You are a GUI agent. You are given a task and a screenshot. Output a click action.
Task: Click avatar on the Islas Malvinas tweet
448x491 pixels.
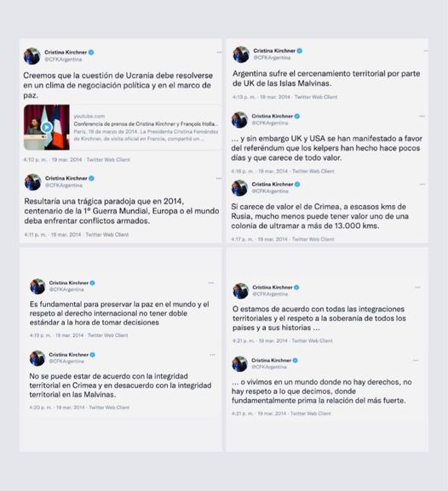pos(241,54)
